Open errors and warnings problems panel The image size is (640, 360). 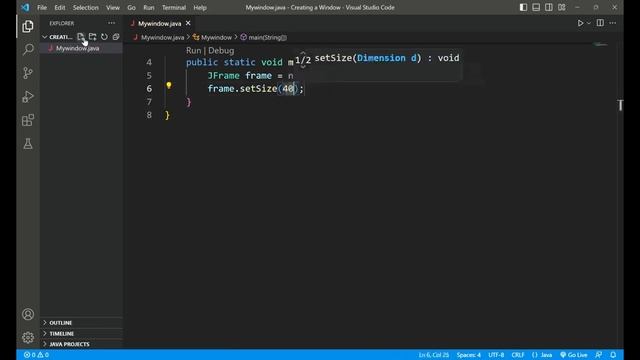pos(36,355)
